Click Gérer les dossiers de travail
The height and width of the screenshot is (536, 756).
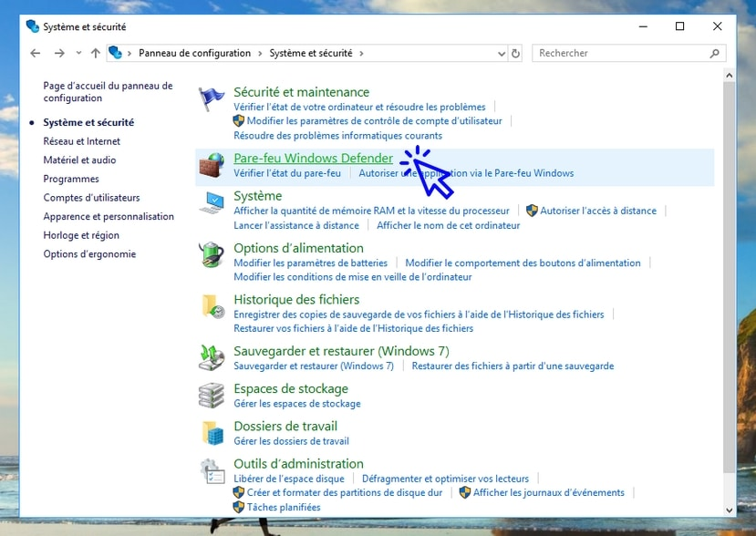point(291,441)
